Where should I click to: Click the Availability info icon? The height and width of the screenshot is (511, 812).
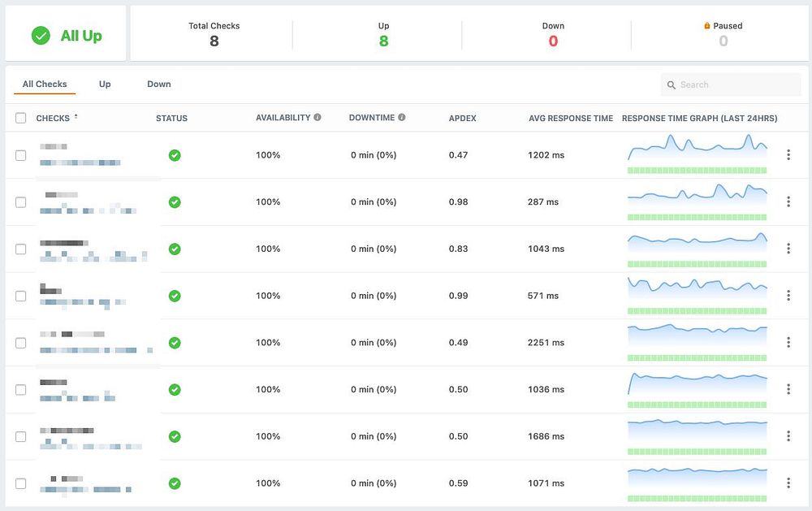coord(317,117)
